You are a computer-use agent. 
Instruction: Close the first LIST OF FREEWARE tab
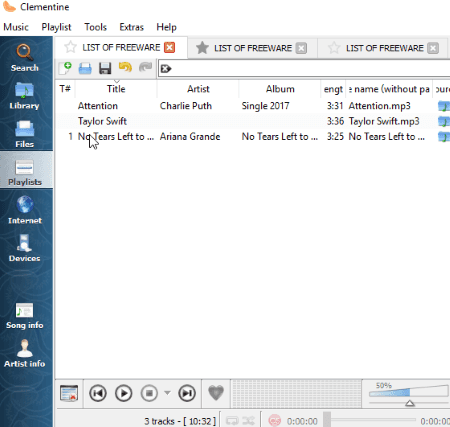click(169, 47)
